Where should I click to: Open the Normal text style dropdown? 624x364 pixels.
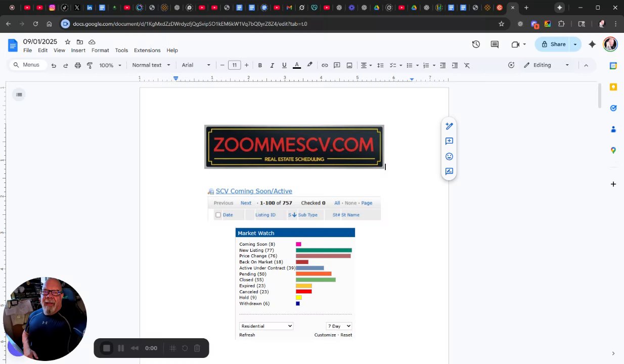[151, 65]
